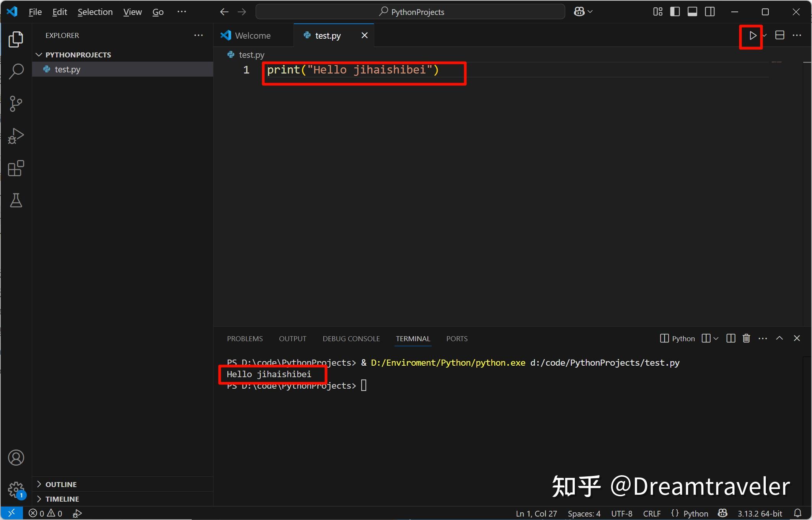Open the Search view
Image resolution: width=812 pixels, height=520 pixels.
pos(16,71)
